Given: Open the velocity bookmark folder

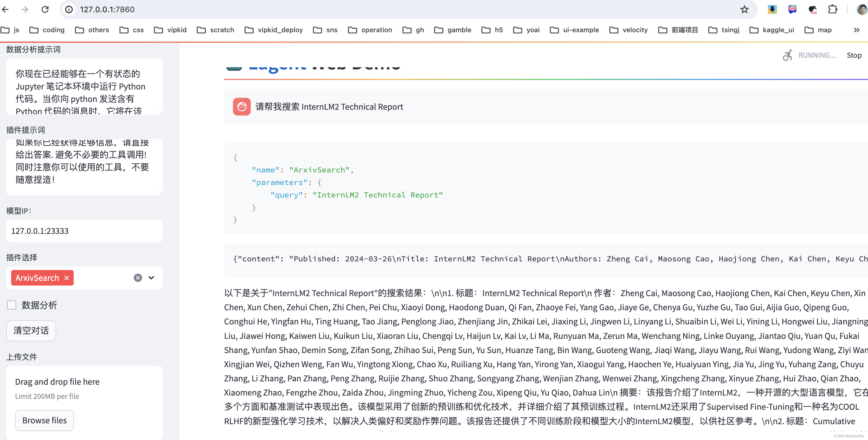Looking at the screenshot, I should [629, 30].
